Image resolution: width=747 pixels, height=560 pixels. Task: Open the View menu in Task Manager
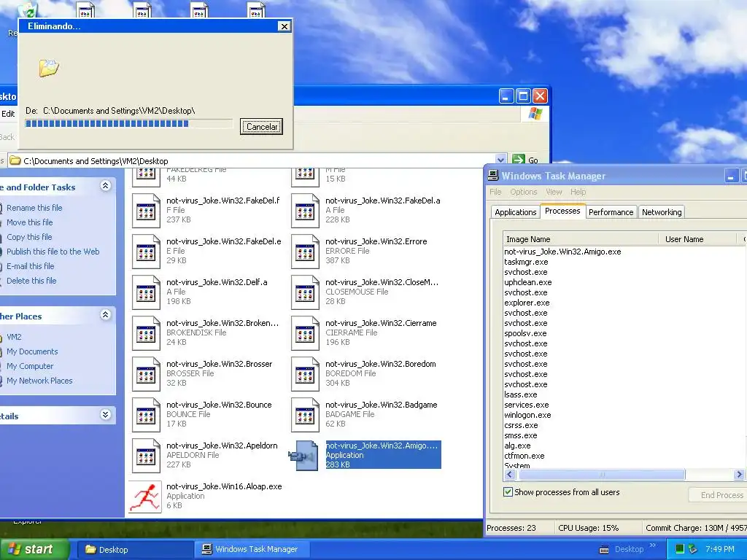click(x=554, y=192)
